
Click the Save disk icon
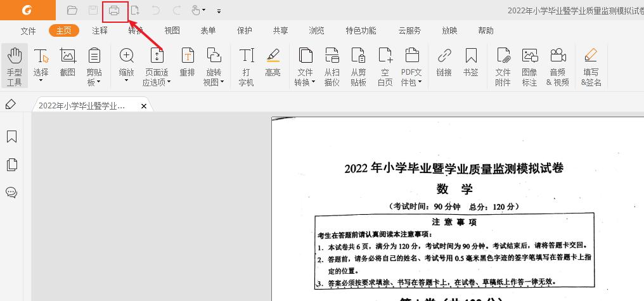(93, 10)
